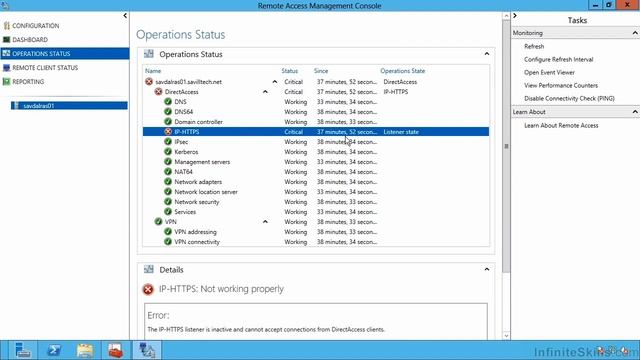Viewport: 640px width, 360px height.
Task: Open Server Manager from taskbar
Action: (23, 350)
